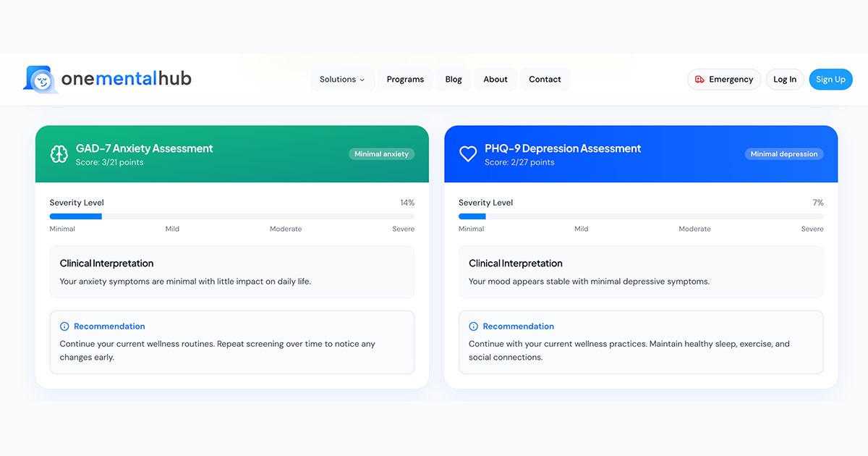Click the info icon beside anxiety Recommendation
The width and height of the screenshot is (868, 456).
click(64, 326)
